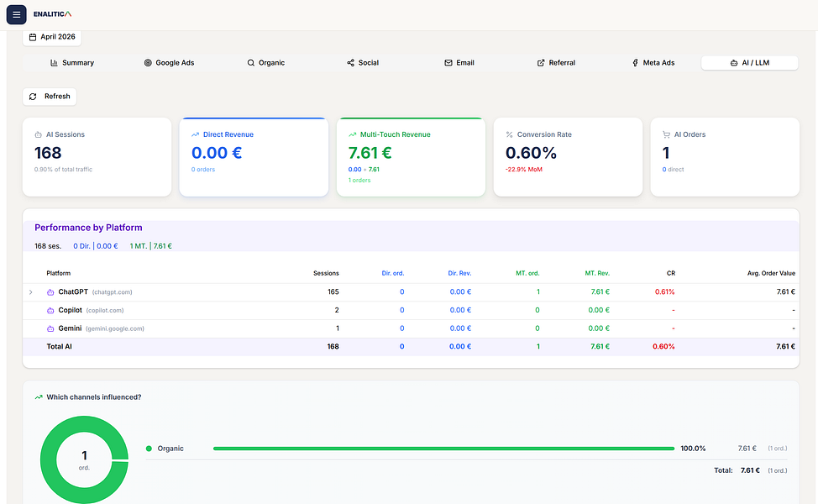Expand the ChatGPT platform row
This screenshot has height=504, width=818.
pos(31,292)
